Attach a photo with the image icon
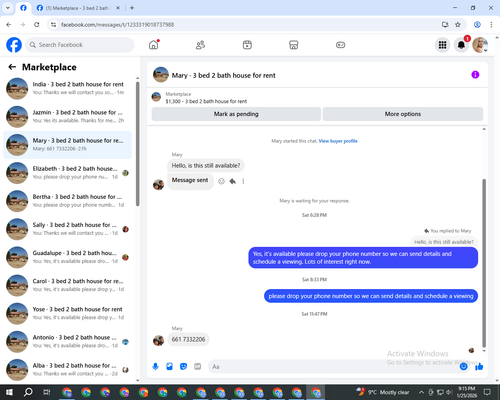500x400 pixels. (x=169, y=367)
